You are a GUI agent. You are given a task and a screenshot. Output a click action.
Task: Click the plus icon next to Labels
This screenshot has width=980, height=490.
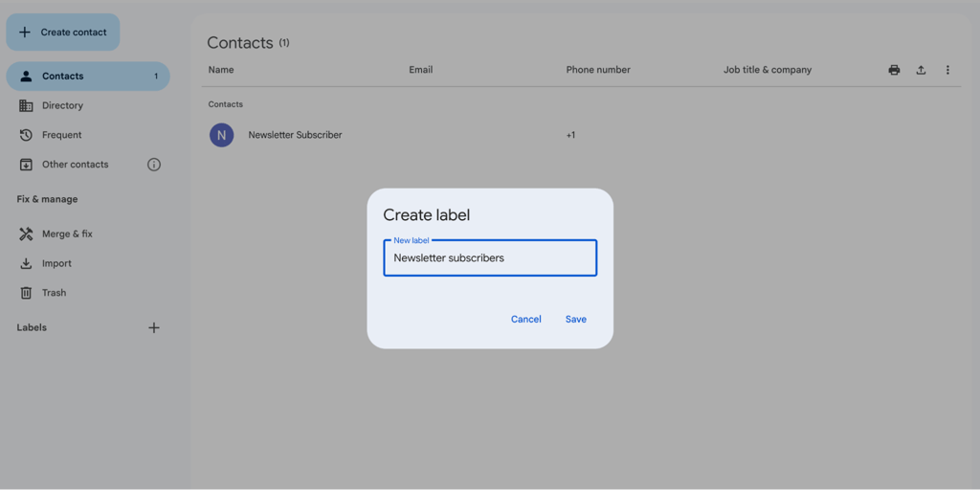154,327
